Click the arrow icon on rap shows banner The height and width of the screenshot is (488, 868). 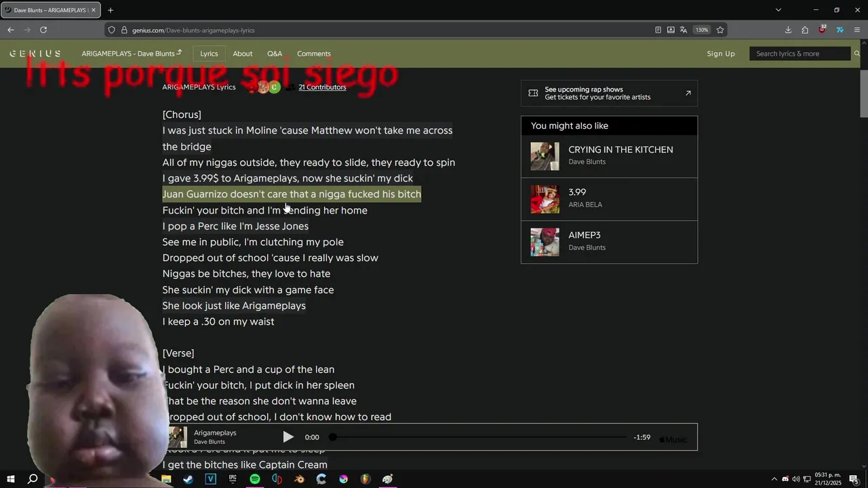point(688,93)
